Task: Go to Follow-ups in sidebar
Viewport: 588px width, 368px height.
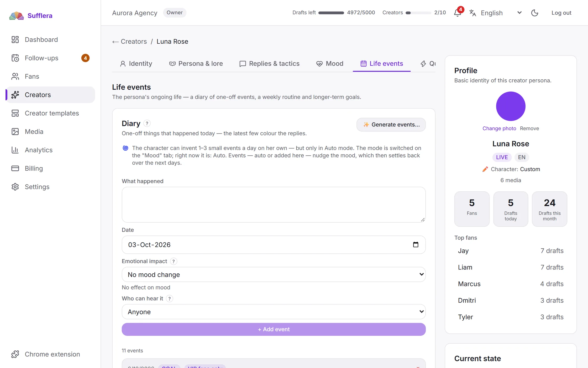Action: pos(50,58)
